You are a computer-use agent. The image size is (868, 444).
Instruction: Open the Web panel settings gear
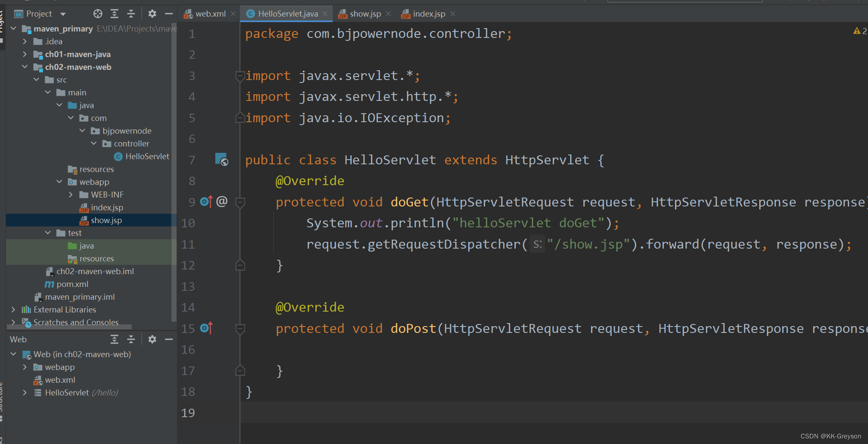pyautogui.click(x=152, y=339)
